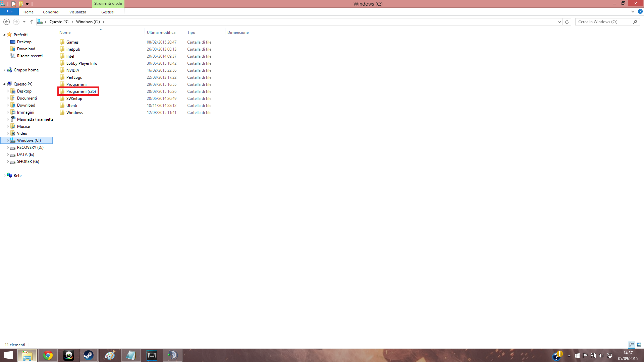Select the Programmi (x86) folder
Screen dimensions: 644x362
click(x=81, y=92)
